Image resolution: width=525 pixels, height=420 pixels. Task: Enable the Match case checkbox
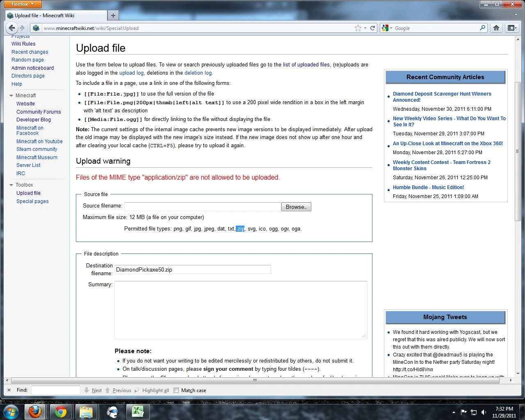176,390
